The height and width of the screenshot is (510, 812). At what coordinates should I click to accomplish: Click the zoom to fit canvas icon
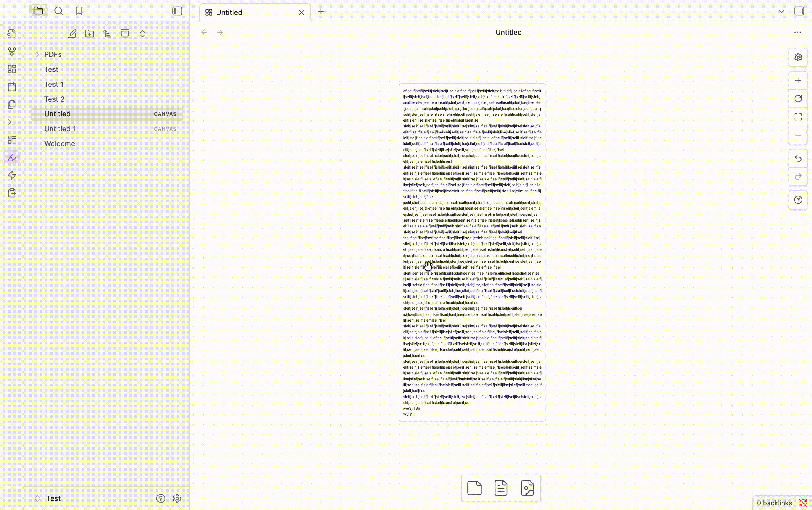[798, 117]
